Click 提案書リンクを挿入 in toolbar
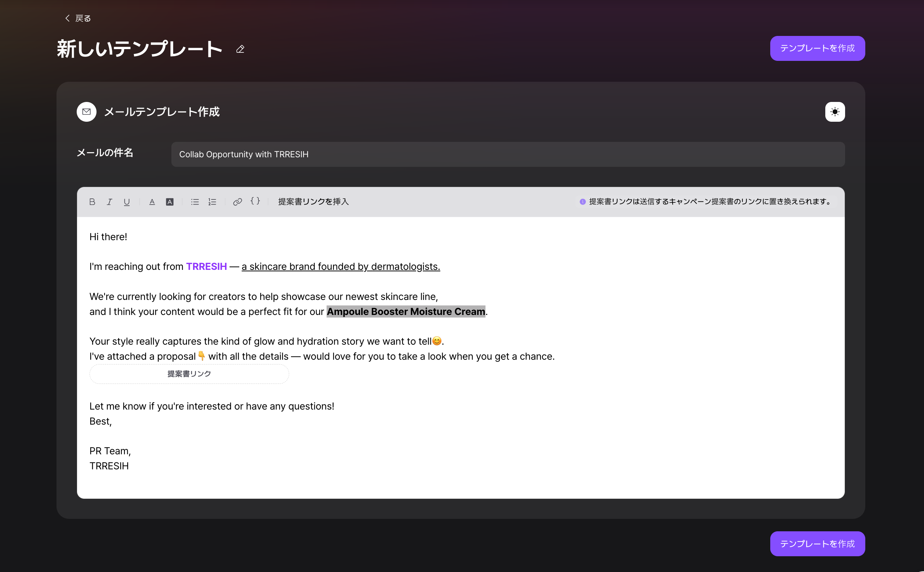The image size is (924, 572). click(x=313, y=202)
